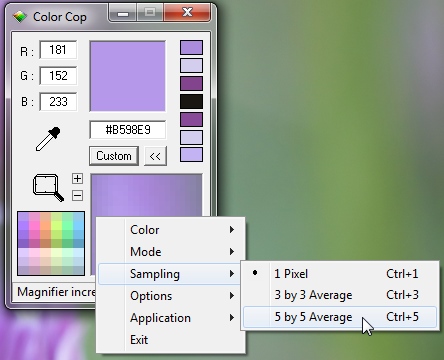The image size is (444, 360).
Task: Click the status bar text 'Magnifier incre'
Action: 56,292
